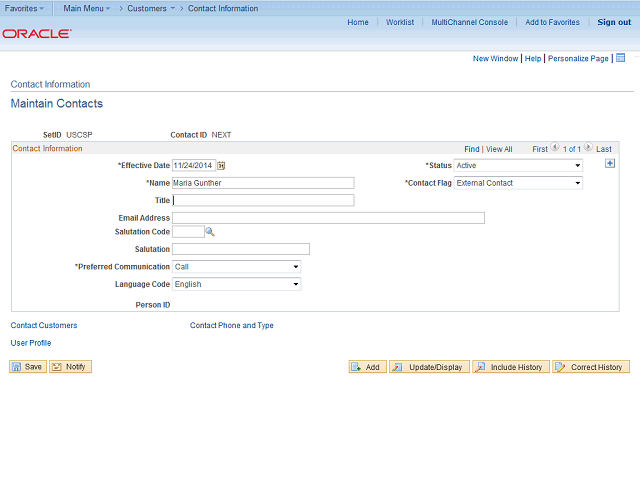Open MultiChannel Console
This screenshot has height=480, width=640.
click(470, 22)
